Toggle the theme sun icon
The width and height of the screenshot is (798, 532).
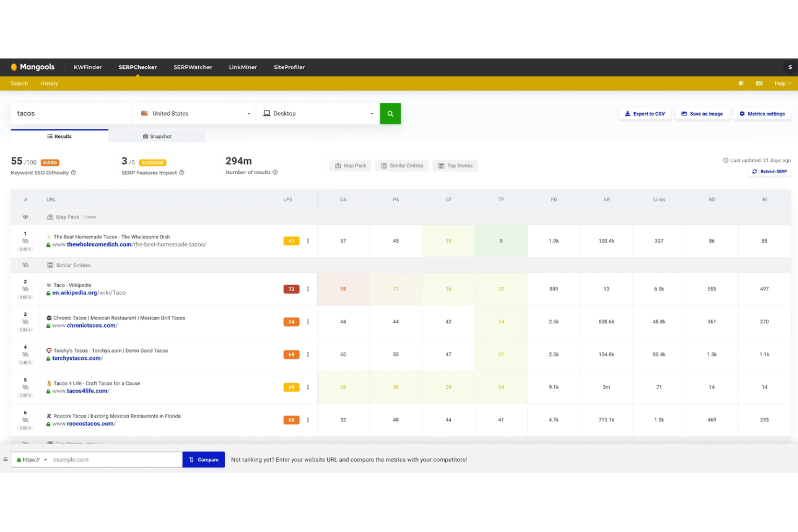point(741,83)
